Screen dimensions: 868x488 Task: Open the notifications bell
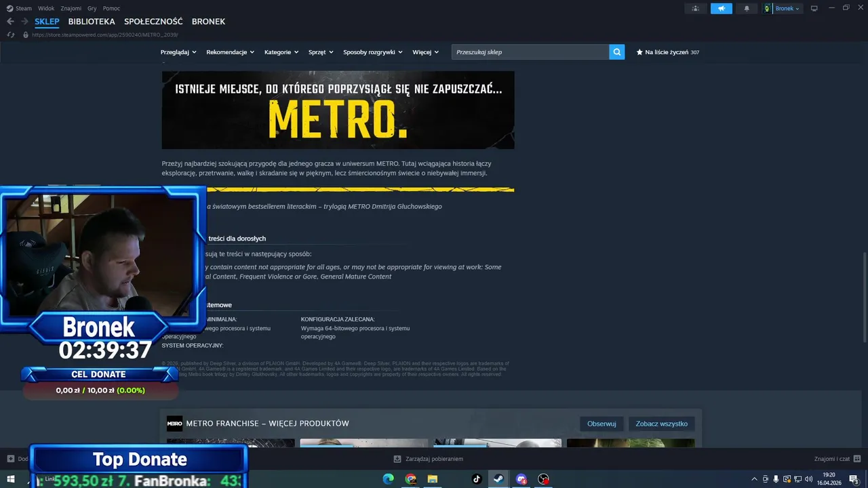click(x=747, y=9)
